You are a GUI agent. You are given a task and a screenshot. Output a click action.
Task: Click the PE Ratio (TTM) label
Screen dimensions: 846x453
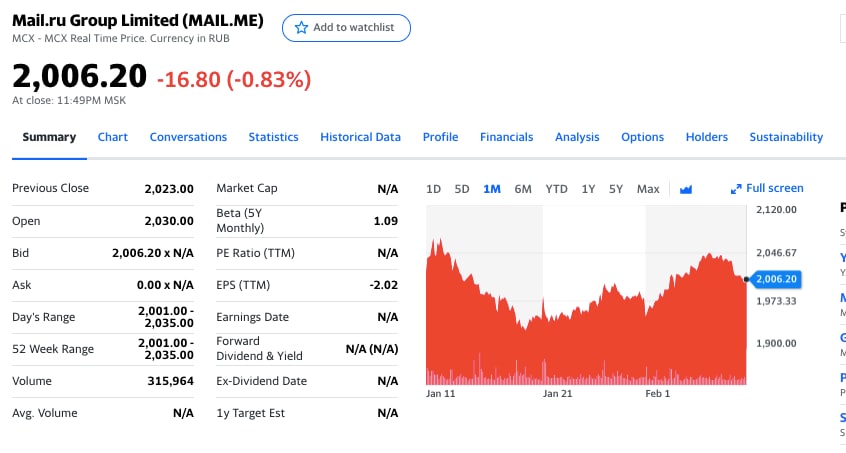click(255, 253)
